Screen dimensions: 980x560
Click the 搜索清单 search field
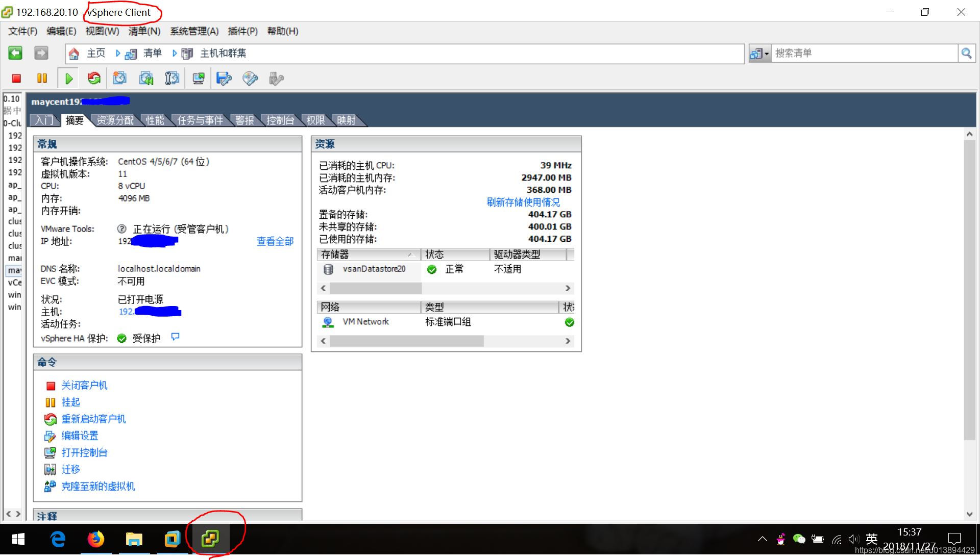pos(865,53)
